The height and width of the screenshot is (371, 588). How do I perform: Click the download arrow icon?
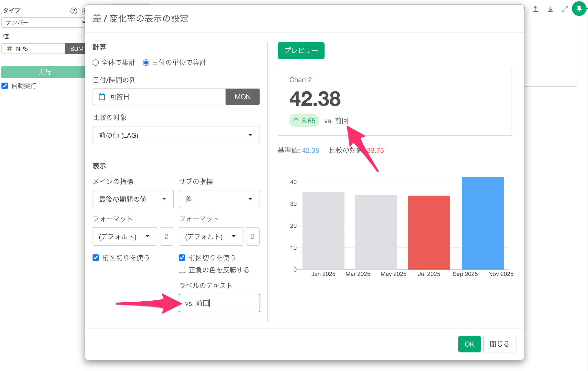[x=550, y=9]
